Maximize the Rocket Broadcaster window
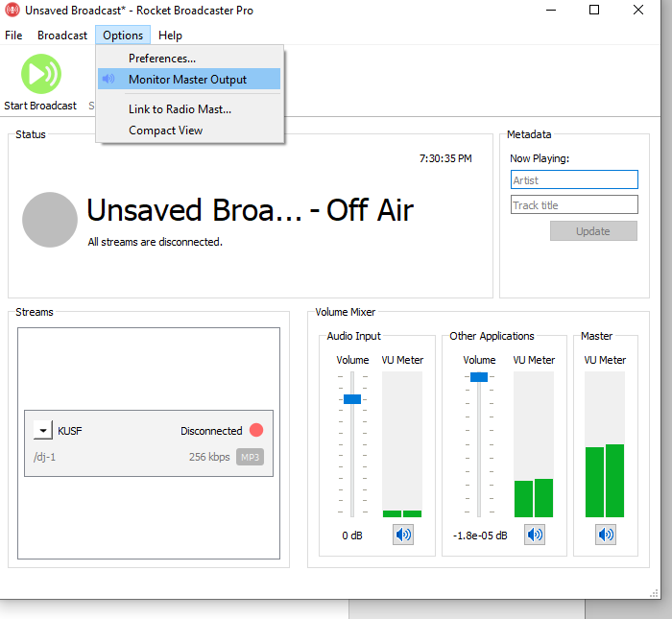This screenshot has width=672, height=619. tap(594, 10)
